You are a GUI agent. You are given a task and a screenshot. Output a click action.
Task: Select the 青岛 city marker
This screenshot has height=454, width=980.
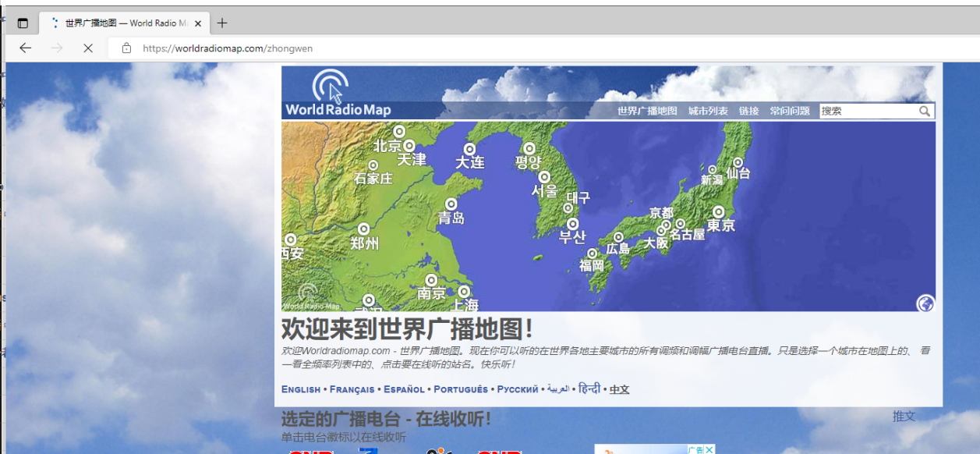coord(451,204)
